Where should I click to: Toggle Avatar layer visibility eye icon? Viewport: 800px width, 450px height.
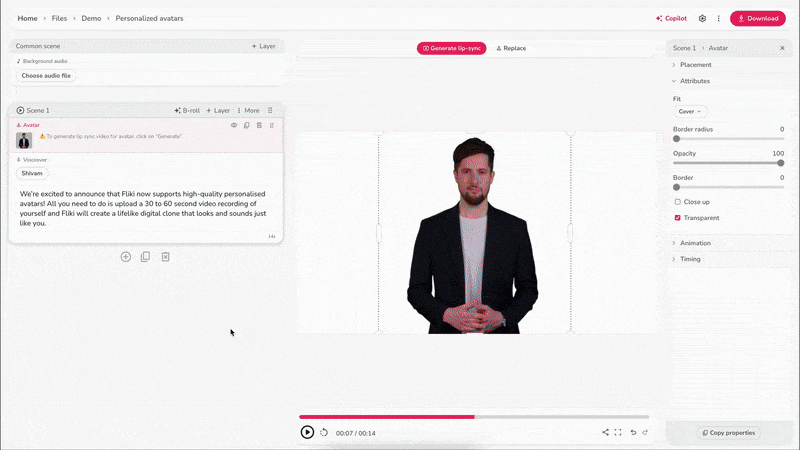(x=234, y=125)
